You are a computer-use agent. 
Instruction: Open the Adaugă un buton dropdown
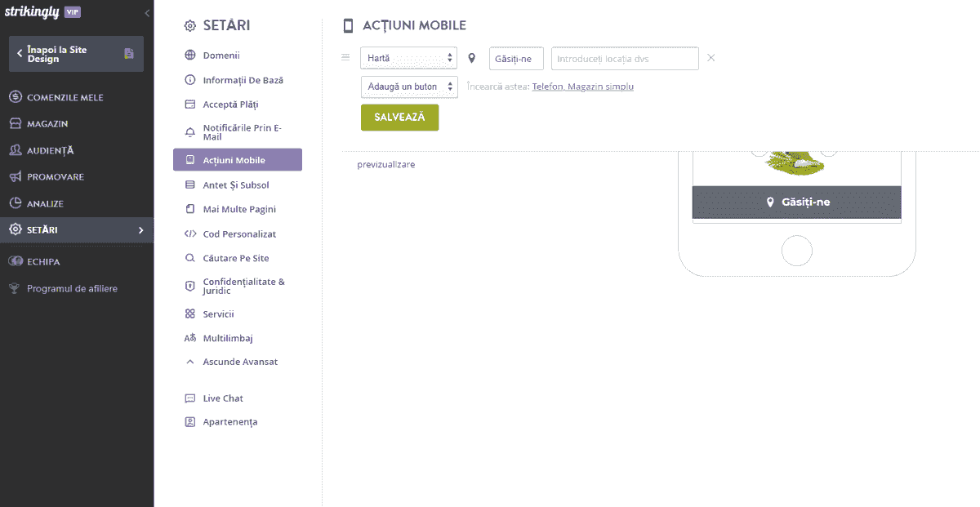point(409,87)
